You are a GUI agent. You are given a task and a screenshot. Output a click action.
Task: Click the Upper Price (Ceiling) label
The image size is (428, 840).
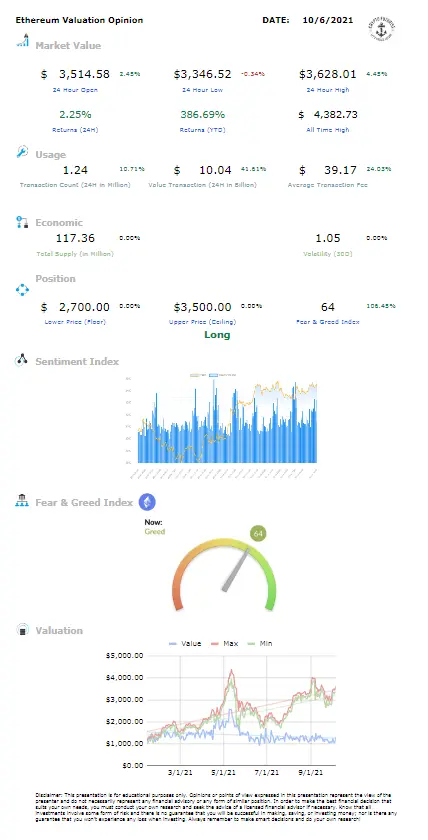pyautogui.click(x=202, y=322)
